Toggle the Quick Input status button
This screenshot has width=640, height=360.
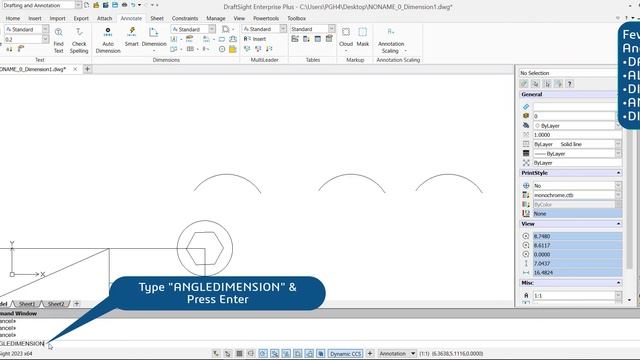[x=309, y=353]
